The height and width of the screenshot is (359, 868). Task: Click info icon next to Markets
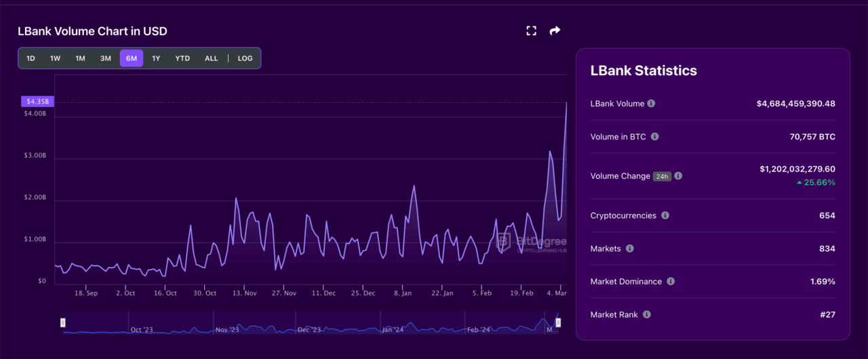(x=630, y=249)
